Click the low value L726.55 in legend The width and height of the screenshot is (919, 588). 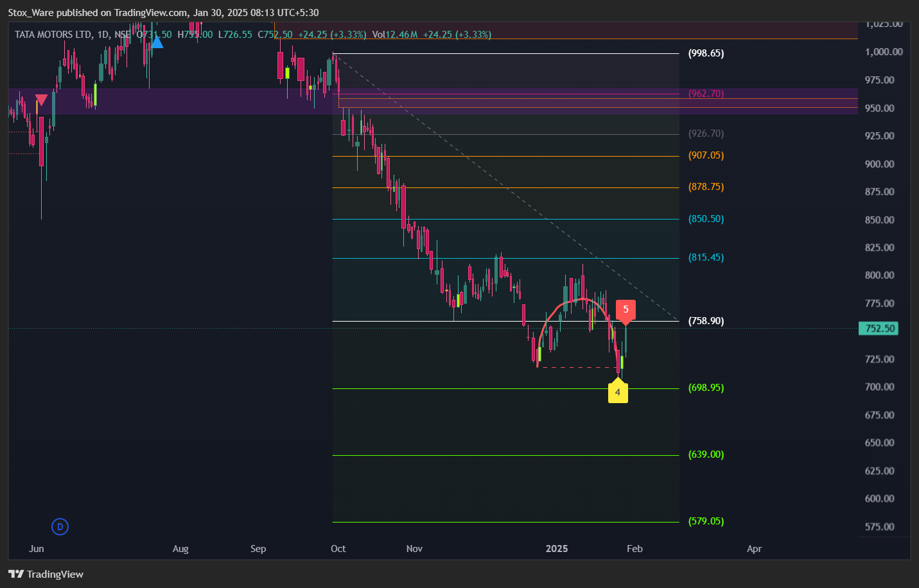[235, 35]
